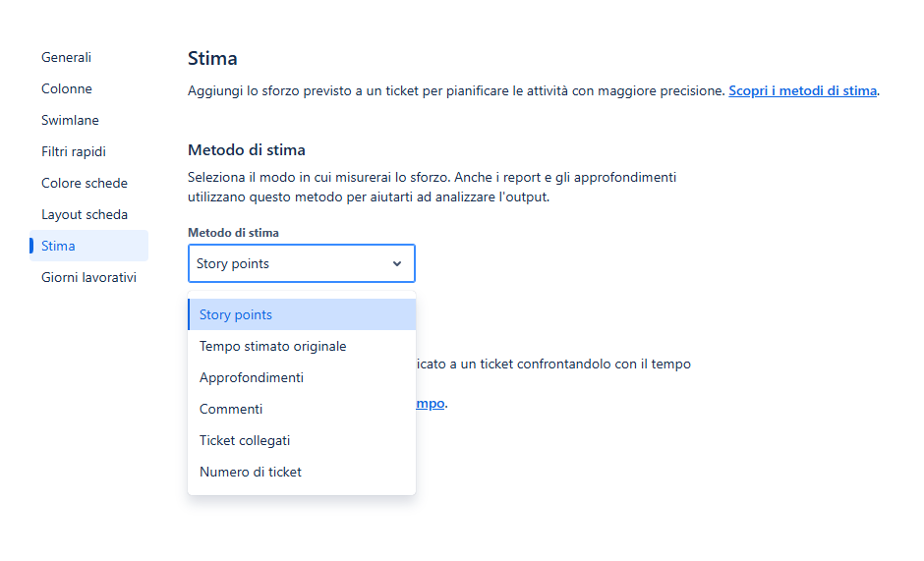The image size is (924, 561).
Task: Collapse dropdown via chevron arrow
Action: [397, 264]
